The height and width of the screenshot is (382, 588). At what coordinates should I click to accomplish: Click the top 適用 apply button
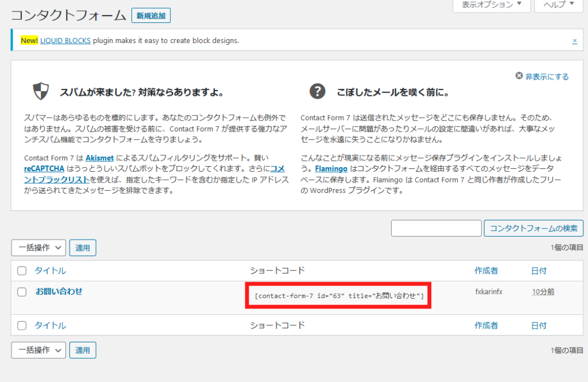pyautogui.click(x=83, y=248)
